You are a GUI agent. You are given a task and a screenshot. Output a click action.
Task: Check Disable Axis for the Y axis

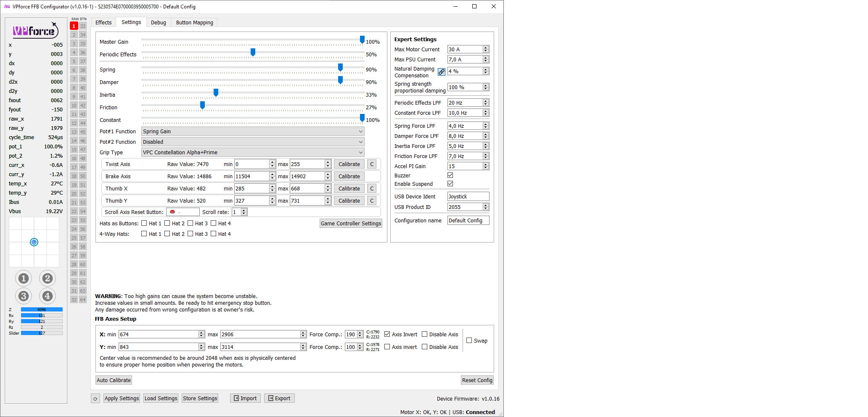click(x=425, y=347)
